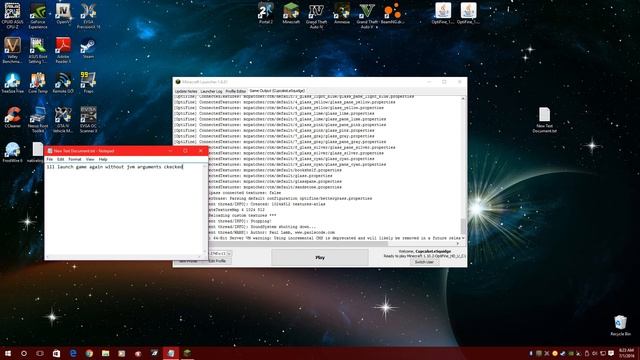Open Task View on the taskbar
640x360 pixels.
40,353
